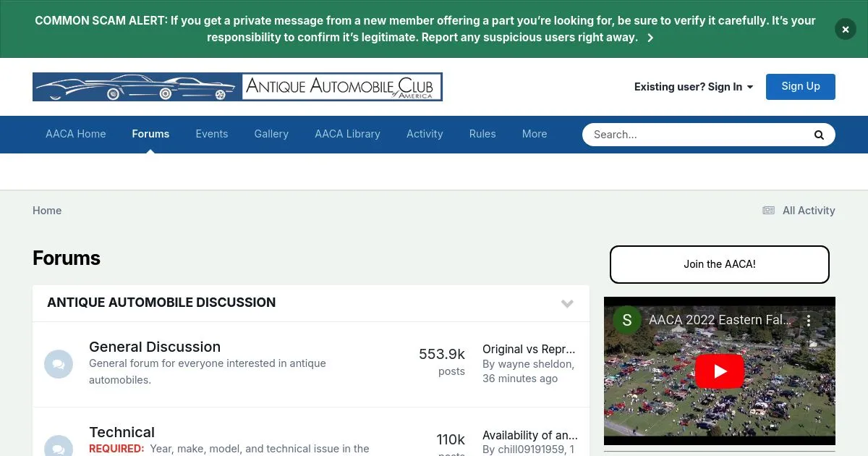
Task: Open the AACA Library tab
Action: pyautogui.click(x=347, y=134)
